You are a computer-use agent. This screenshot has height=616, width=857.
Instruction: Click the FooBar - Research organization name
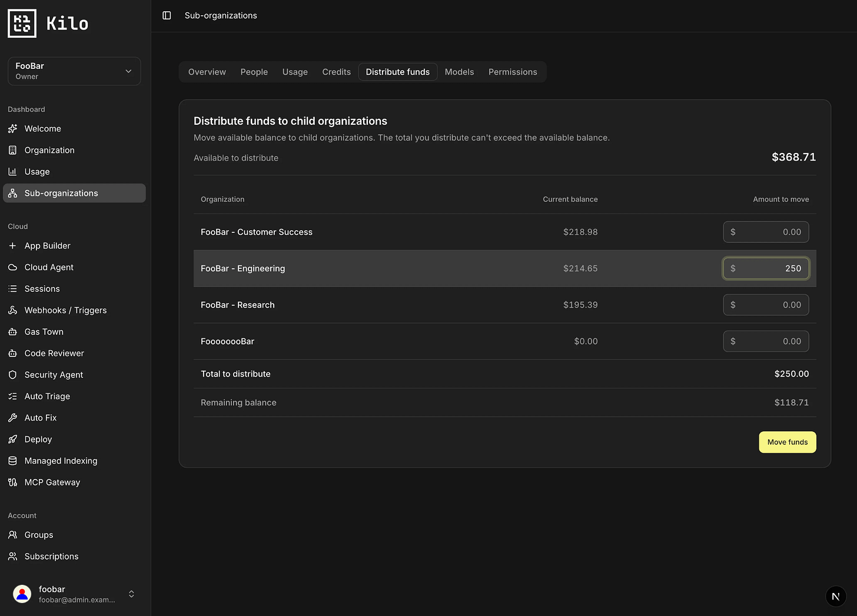238,305
